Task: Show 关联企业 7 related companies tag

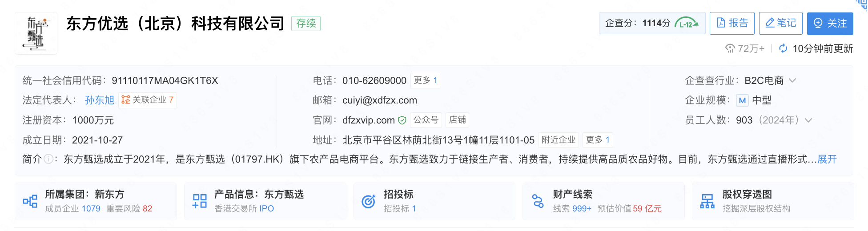Action: pyautogui.click(x=148, y=100)
